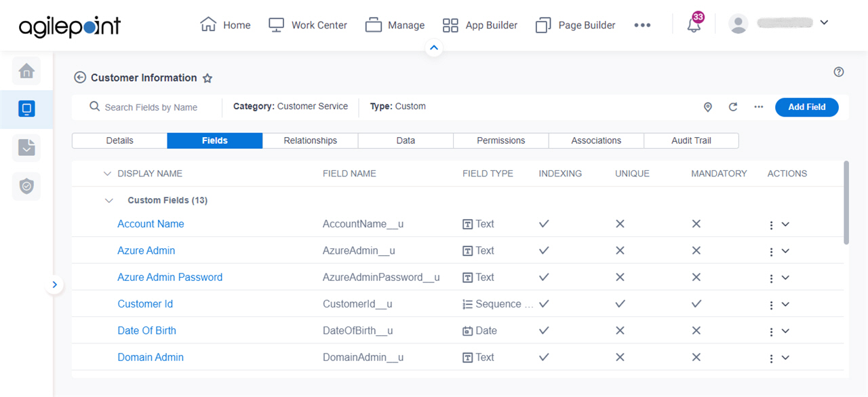This screenshot has width=868, height=397.
Task: Click the AgilePoint logo
Action: (x=70, y=26)
